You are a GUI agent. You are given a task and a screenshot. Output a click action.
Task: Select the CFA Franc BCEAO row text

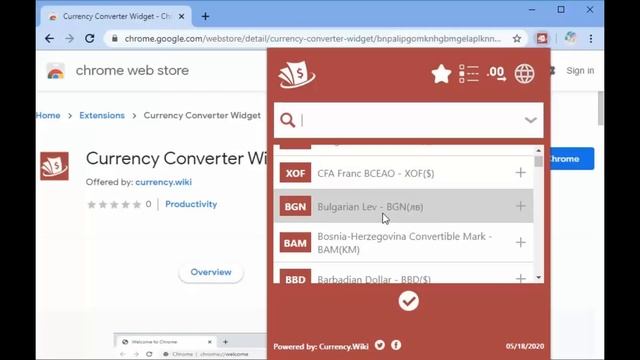376,173
